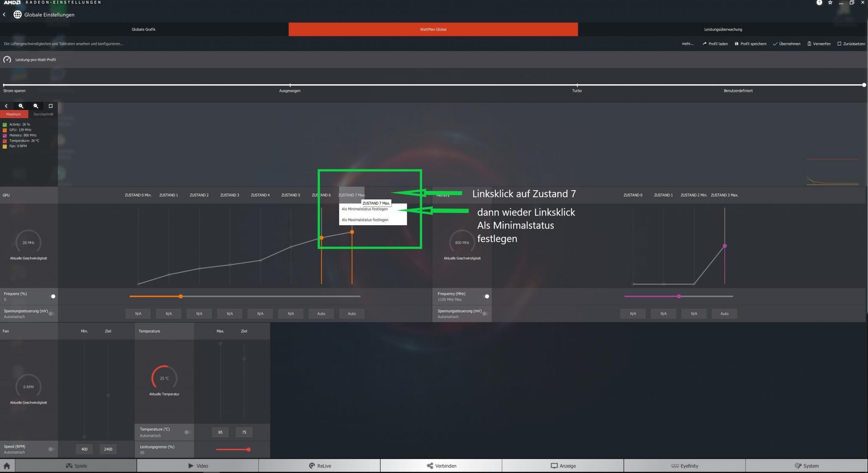Open the help question mark icon
This screenshot has height=473, width=868.
[819, 3]
